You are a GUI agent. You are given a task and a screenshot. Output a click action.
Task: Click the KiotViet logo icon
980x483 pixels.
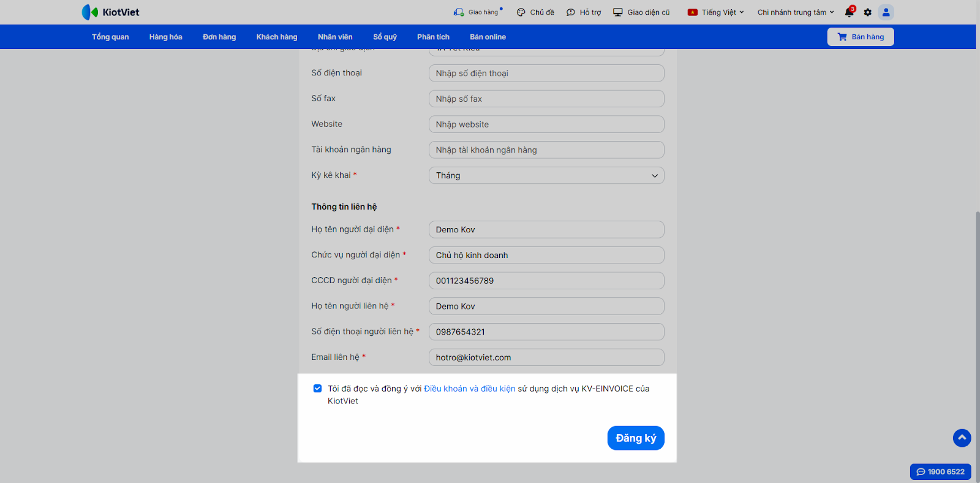[x=90, y=12]
